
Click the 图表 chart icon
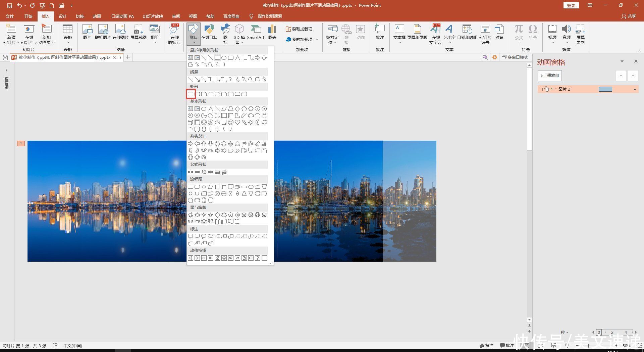[x=272, y=33]
